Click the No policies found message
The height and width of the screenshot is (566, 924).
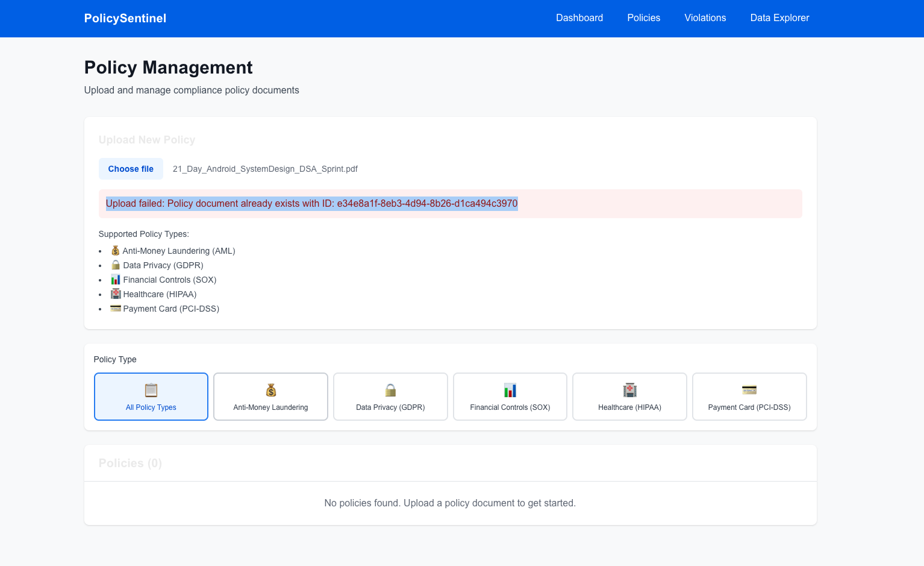tap(450, 503)
